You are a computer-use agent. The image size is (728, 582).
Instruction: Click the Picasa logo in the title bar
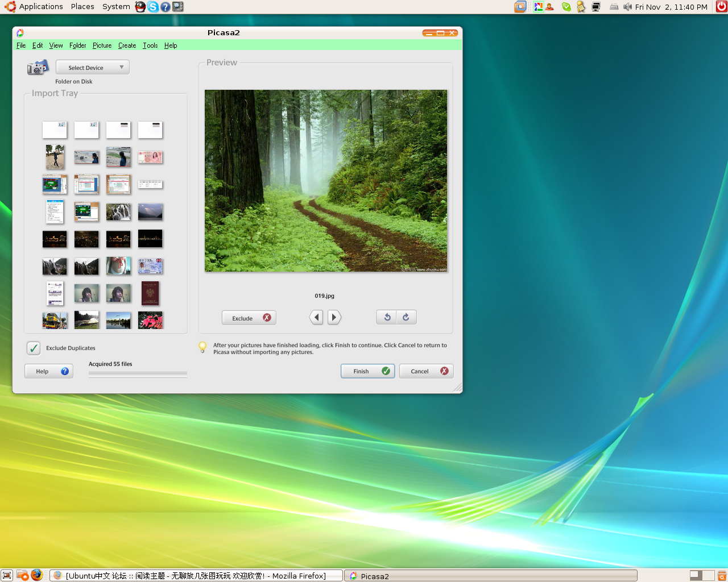tap(20, 33)
